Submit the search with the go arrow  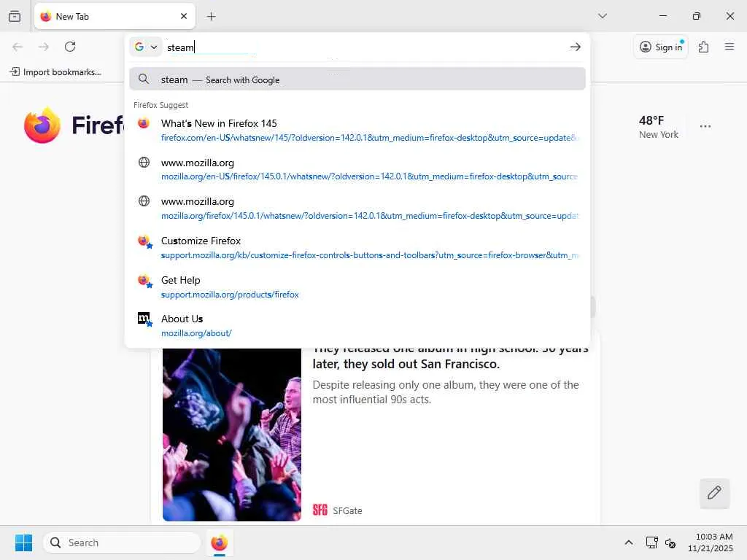click(575, 47)
